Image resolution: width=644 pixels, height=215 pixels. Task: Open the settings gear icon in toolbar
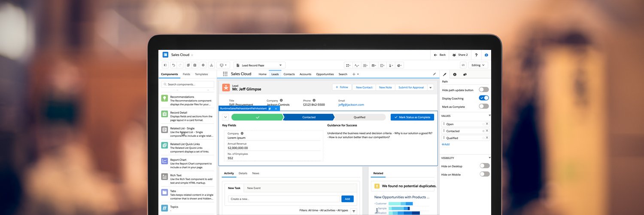(203, 65)
